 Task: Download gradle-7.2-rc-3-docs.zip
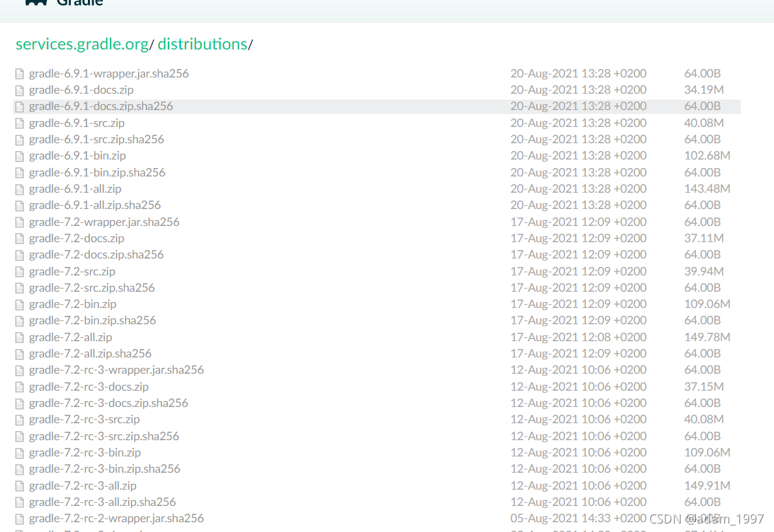click(x=89, y=386)
